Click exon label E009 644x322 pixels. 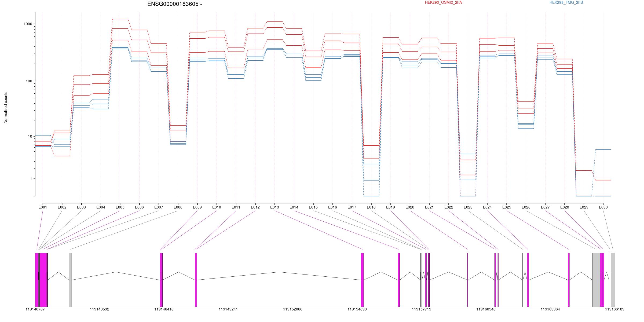coord(197,207)
